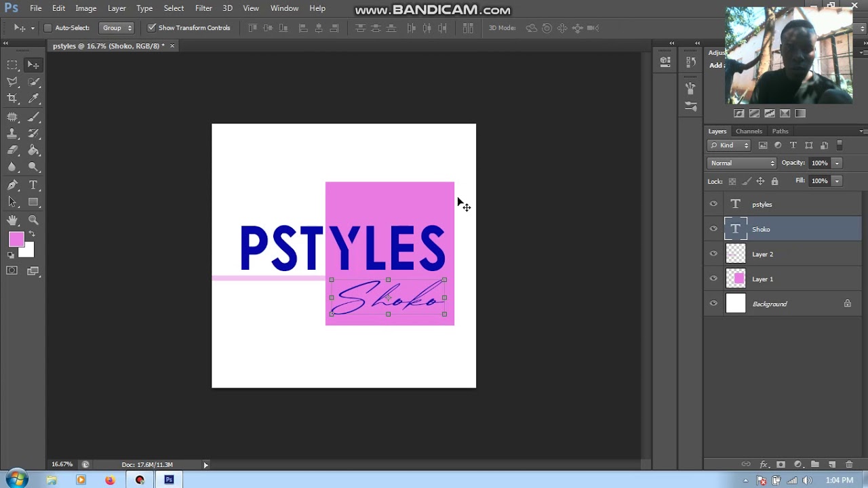The height and width of the screenshot is (488, 868).
Task: Open the Filter menu
Action: (x=203, y=8)
